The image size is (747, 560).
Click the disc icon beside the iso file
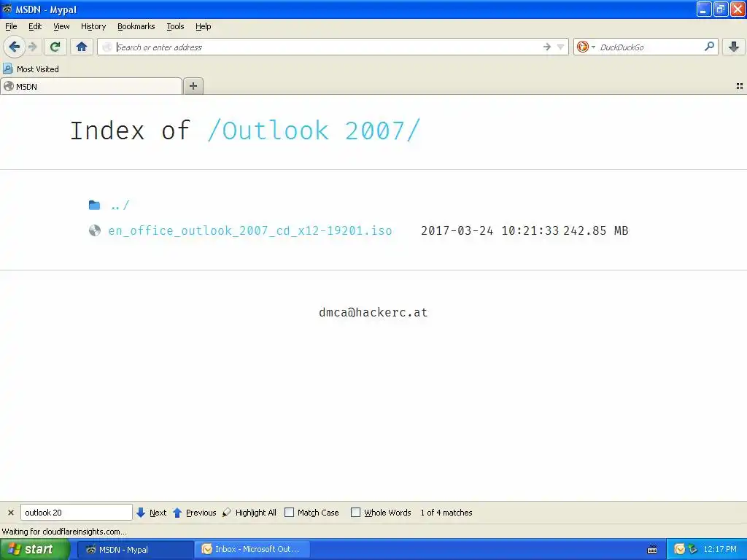click(94, 230)
